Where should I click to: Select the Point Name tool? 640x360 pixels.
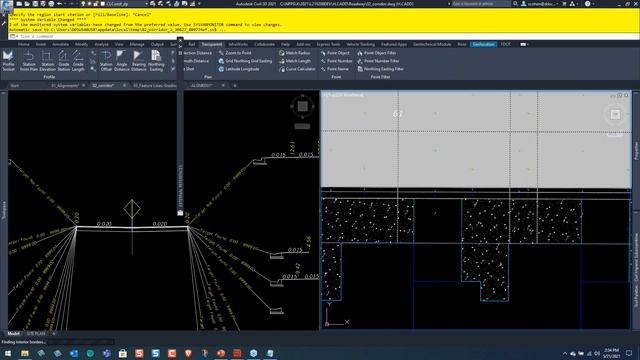(x=334, y=69)
